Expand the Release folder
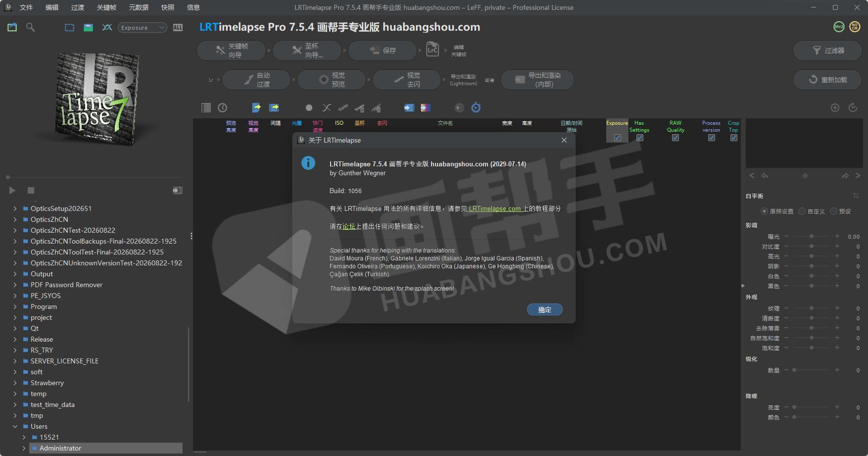This screenshot has height=456, width=868. [15, 339]
